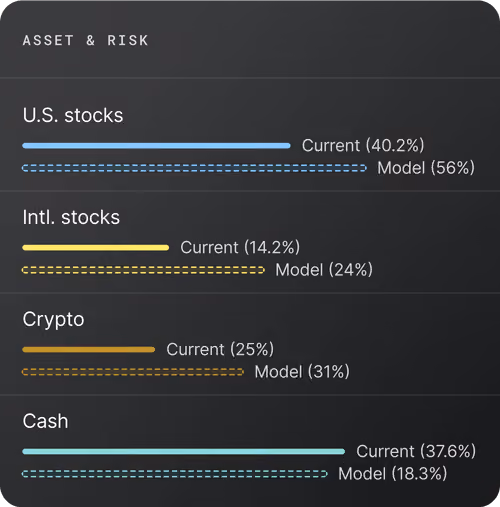This screenshot has width=500, height=507.
Task: Click the orange dashed Crypto model bar
Action: 133,372
